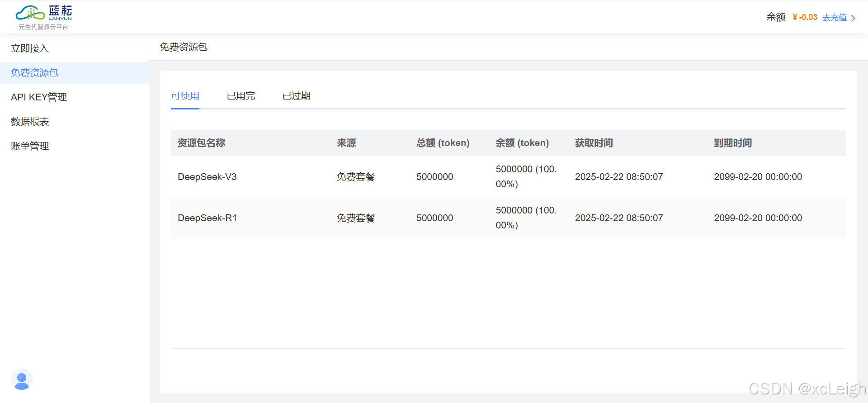Click the Lanyun cloud logo

point(44,13)
